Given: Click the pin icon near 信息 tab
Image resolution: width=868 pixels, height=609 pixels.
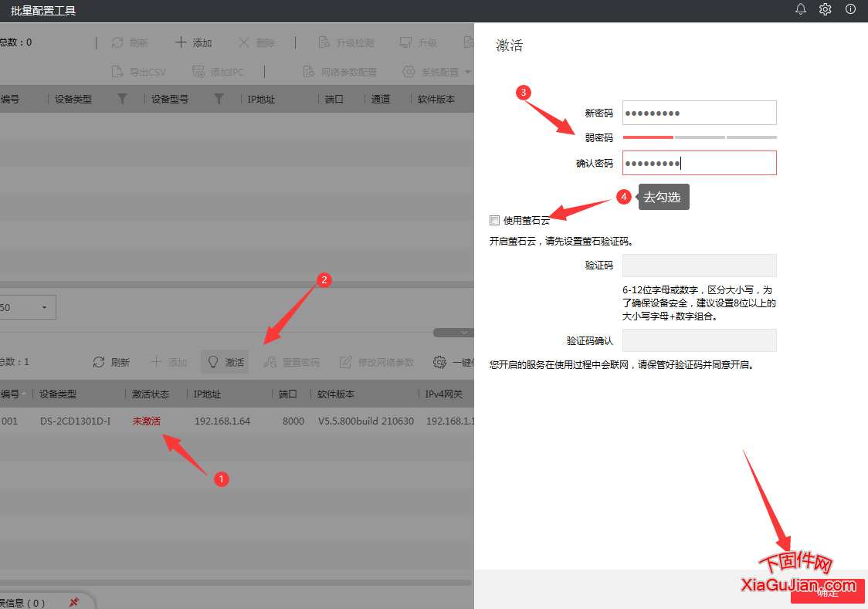Looking at the screenshot, I should tap(73, 602).
